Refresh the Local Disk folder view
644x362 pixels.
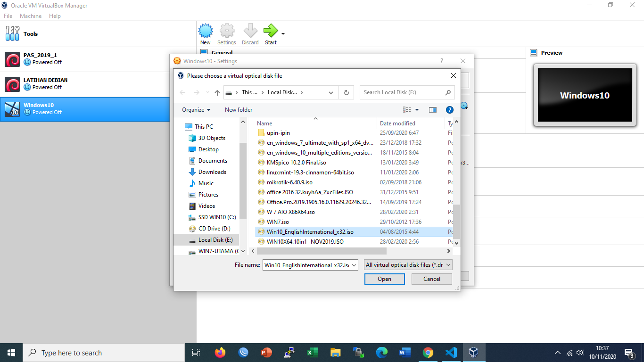pyautogui.click(x=346, y=92)
